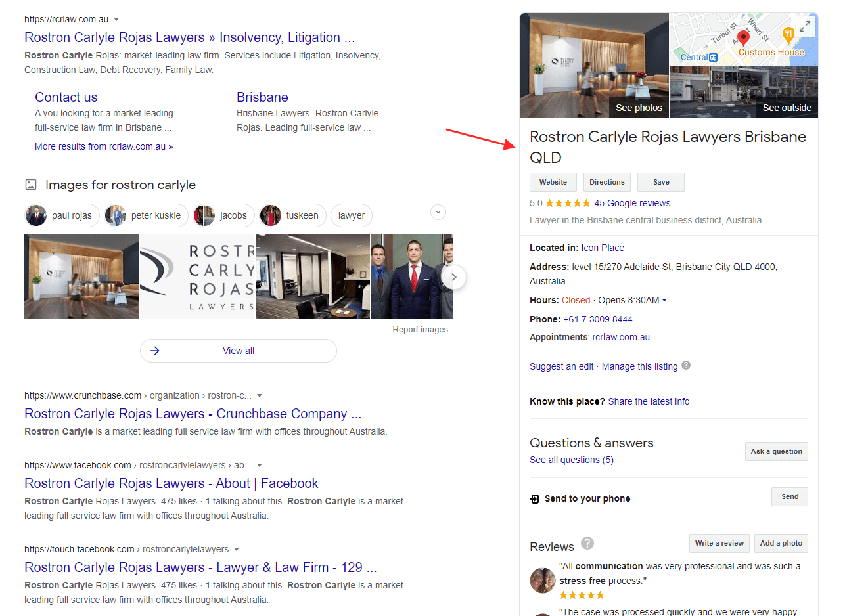Open the 45 Google reviews link
The width and height of the screenshot is (845, 616).
pyautogui.click(x=632, y=203)
